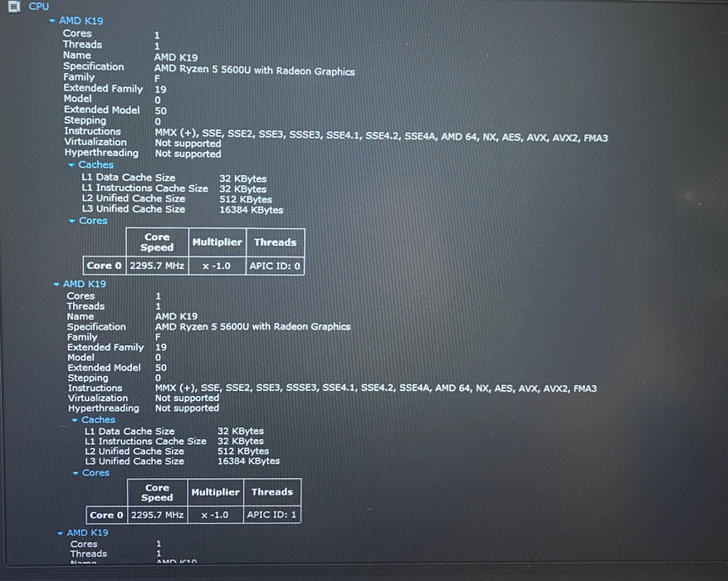Screen dimensions: 728x581
Task: Click the first processor's Instructions value starting with MMX
Action: [x=381, y=135]
